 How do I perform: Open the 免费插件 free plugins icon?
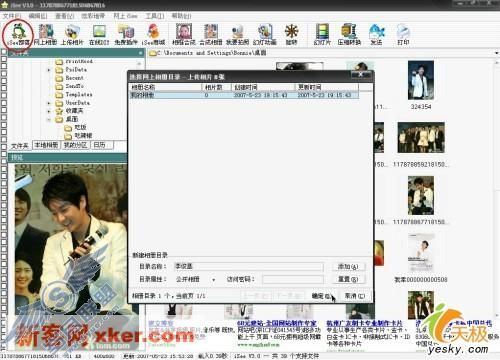[126, 35]
